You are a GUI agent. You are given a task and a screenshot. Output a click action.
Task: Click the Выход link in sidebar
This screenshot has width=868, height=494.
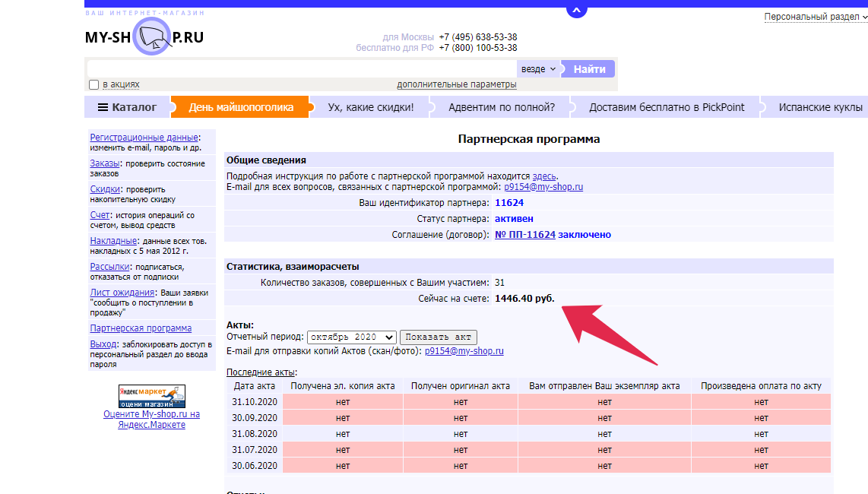pos(103,344)
